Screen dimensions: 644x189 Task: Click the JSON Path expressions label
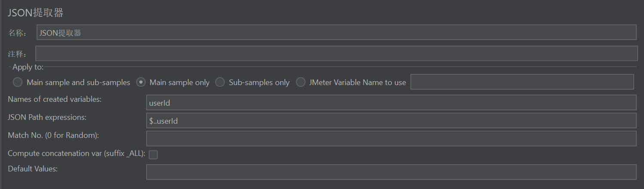click(47, 117)
